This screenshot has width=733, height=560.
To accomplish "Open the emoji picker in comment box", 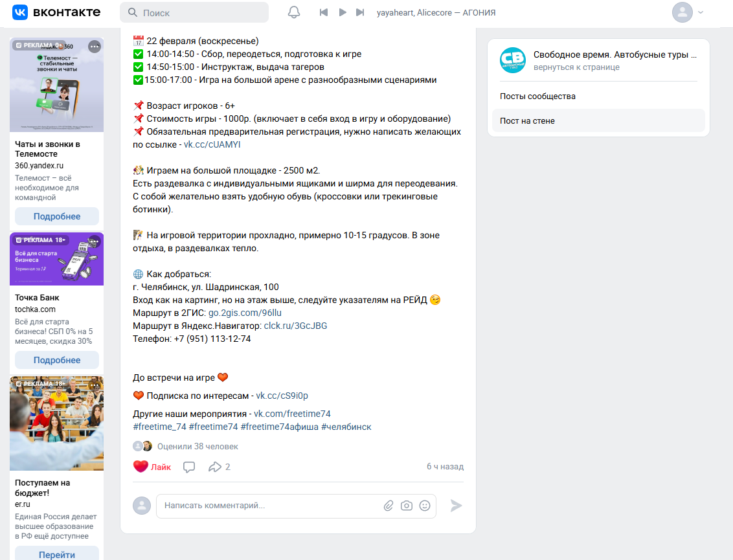I will coord(425,506).
